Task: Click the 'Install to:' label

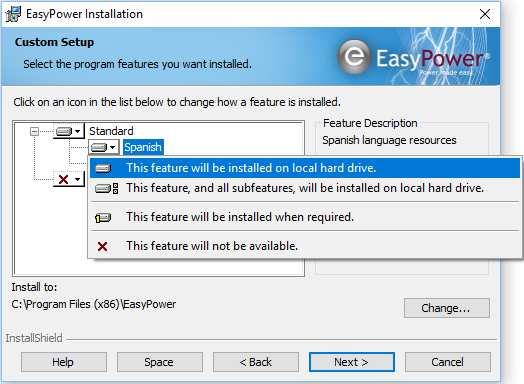Action: click(34, 287)
